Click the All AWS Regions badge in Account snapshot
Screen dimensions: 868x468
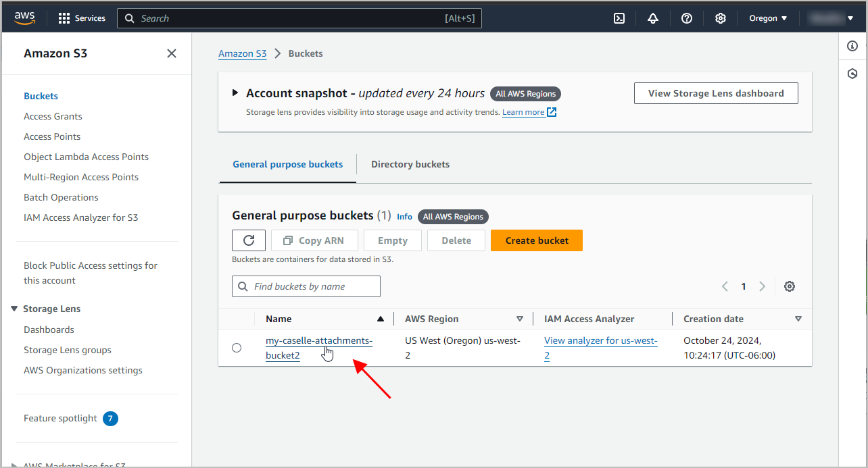tap(526, 94)
